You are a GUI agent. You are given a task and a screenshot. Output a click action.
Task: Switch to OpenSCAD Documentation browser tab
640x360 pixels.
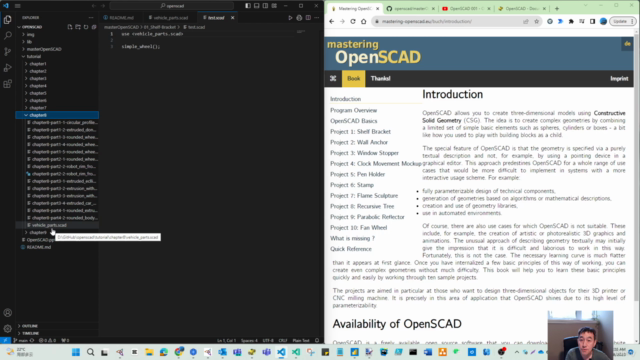point(521,9)
